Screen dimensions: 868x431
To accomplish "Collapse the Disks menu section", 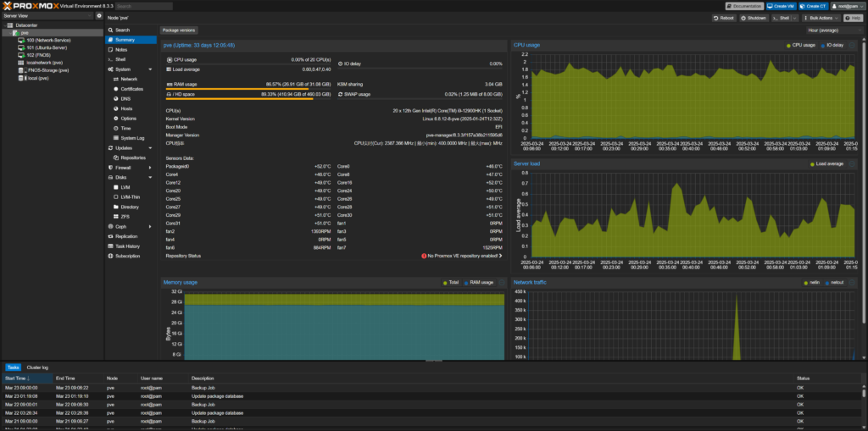I will coord(150,178).
